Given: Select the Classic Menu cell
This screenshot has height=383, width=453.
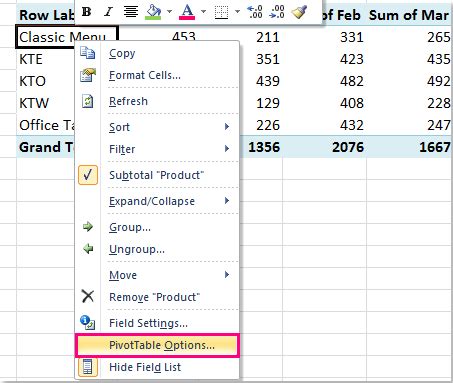Looking at the screenshot, I should (x=67, y=37).
